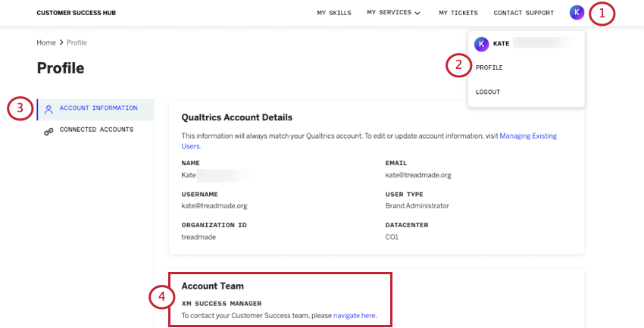Click the Kate name value under Name
The width and height of the screenshot is (644, 328).
[x=189, y=175]
